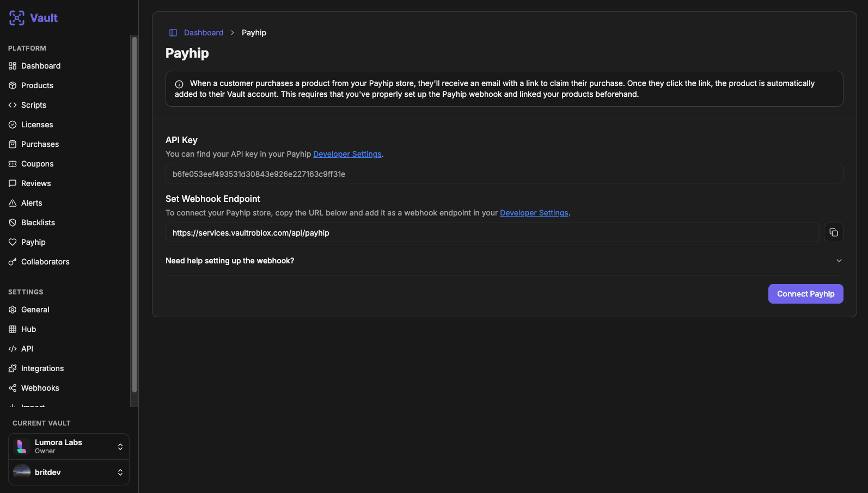This screenshot has width=868, height=493.
Task: Click the Connect Payhip button
Action: pos(805,294)
